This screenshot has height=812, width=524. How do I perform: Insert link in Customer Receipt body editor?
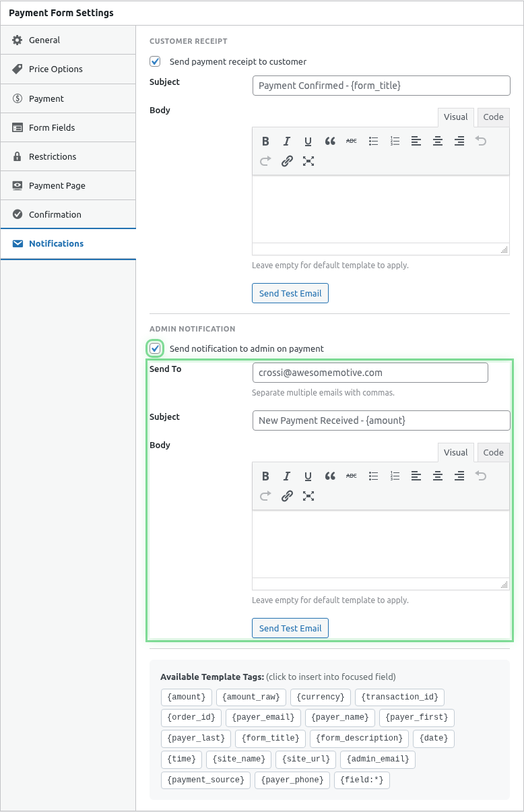[287, 161]
